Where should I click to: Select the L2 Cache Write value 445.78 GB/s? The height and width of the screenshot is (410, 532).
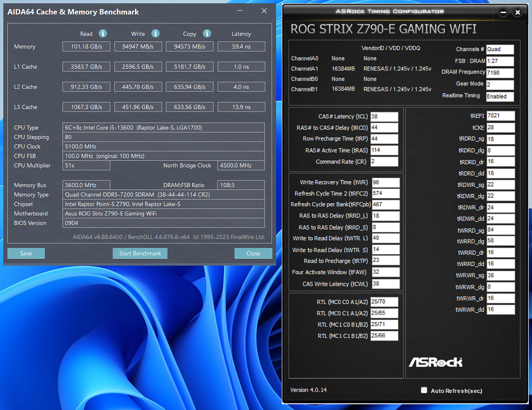coord(138,87)
